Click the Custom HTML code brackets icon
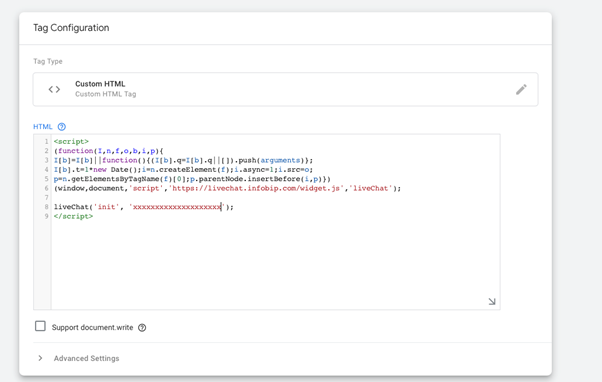This screenshot has height=382, width=602. (54, 89)
